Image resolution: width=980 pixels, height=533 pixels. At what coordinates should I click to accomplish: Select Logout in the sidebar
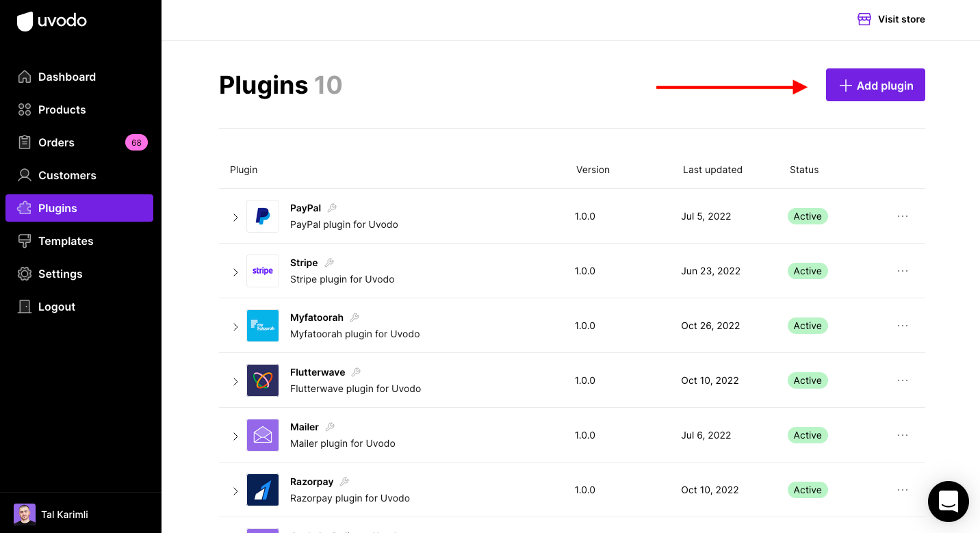79,307
